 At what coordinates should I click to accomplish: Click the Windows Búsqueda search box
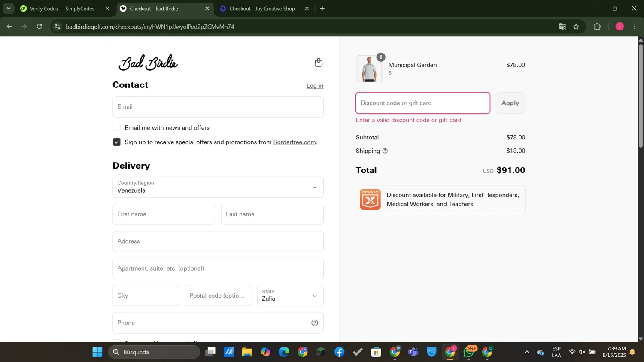pyautogui.click(x=154, y=352)
